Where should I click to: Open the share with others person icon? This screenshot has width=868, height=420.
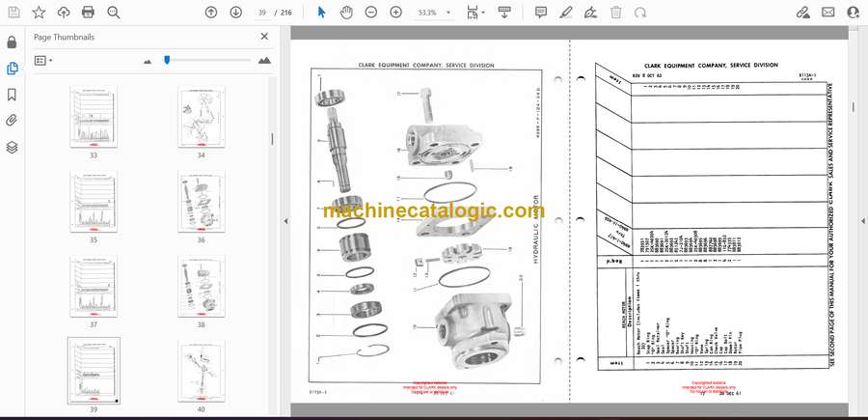(x=854, y=13)
